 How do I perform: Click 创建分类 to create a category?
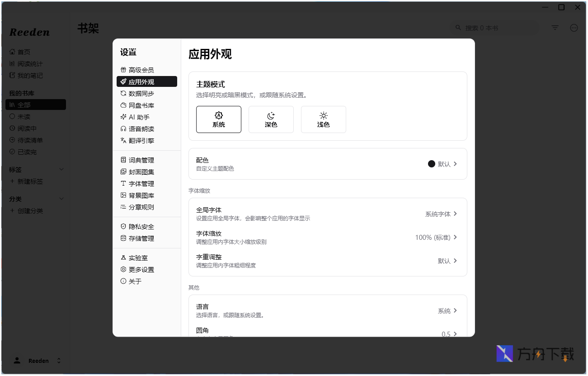tap(28, 210)
